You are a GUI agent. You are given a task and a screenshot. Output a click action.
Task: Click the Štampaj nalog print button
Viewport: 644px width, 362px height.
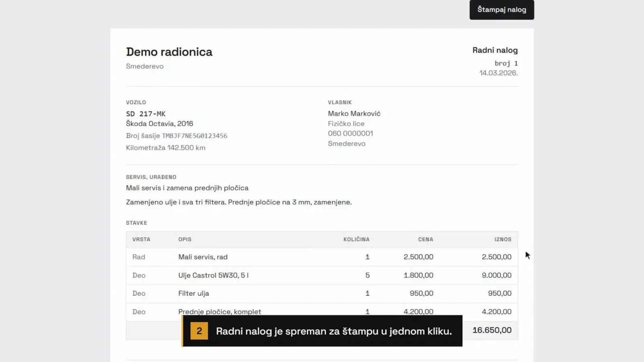(502, 10)
